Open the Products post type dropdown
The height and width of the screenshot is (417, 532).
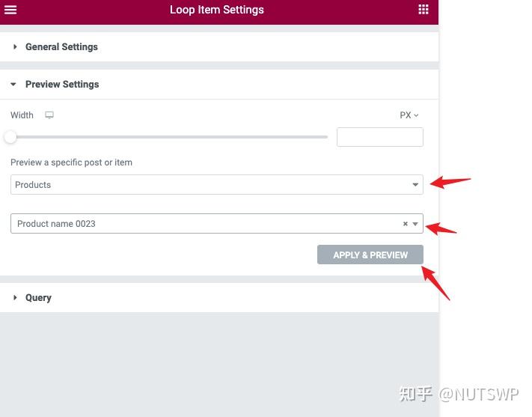tap(217, 185)
